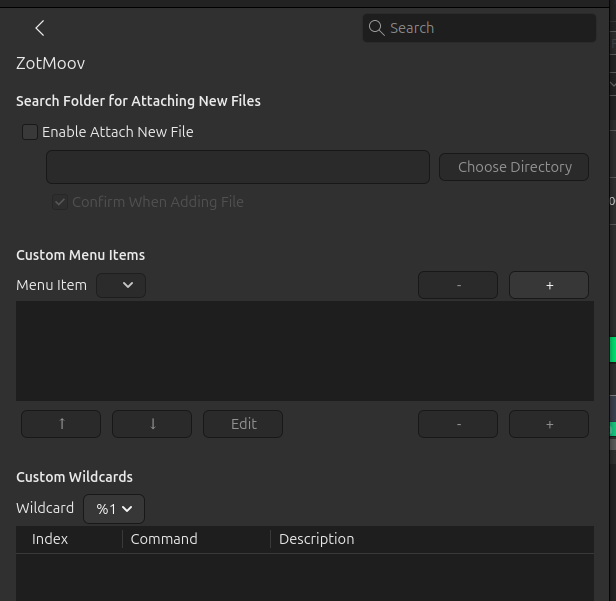Screen dimensions: 616x601
Task: Click the Index column header
Action: (69, 539)
